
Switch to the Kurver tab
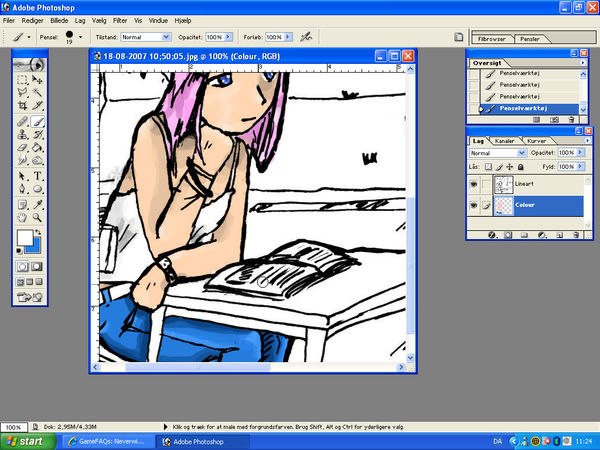(536, 141)
